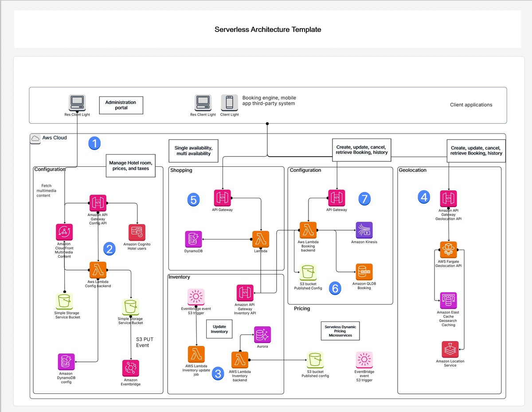Click the Client Light mobile device icon
Image resolution: width=532 pixels, height=412 pixels.
[x=229, y=103]
